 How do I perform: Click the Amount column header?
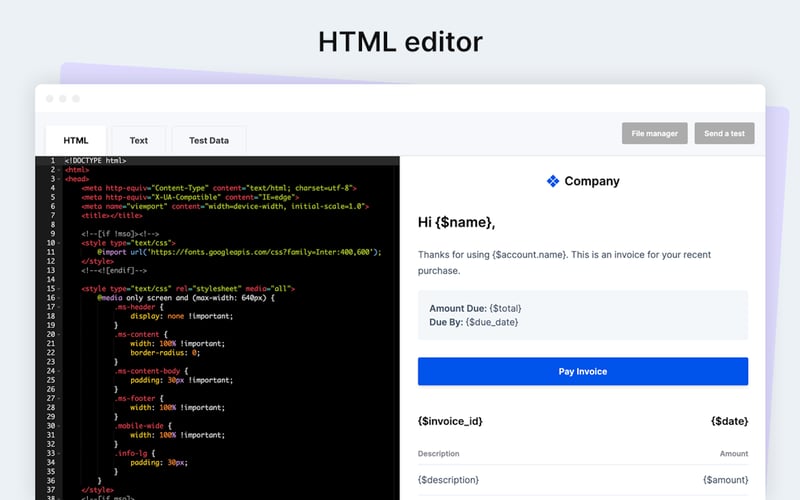pos(734,454)
